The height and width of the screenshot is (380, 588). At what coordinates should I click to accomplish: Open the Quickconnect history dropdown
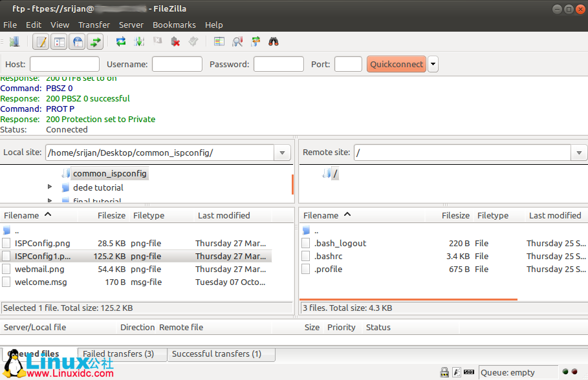[x=432, y=63]
